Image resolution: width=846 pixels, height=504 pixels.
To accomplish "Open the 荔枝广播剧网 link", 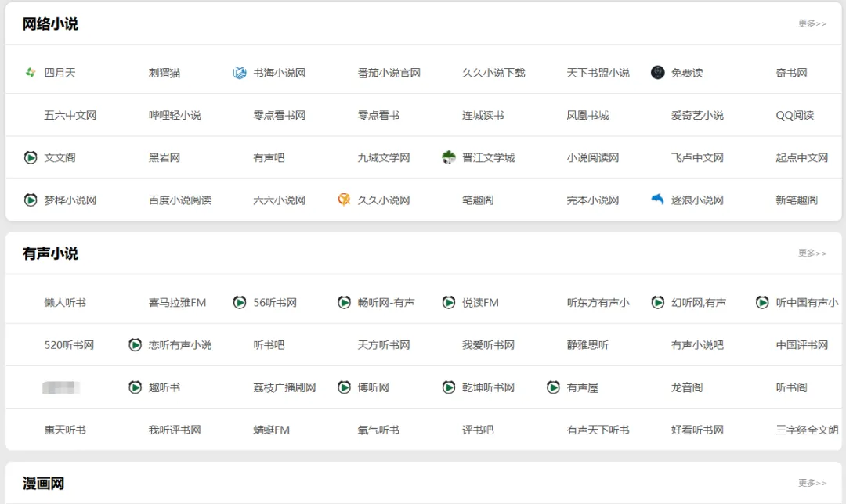I will pos(285,387).
